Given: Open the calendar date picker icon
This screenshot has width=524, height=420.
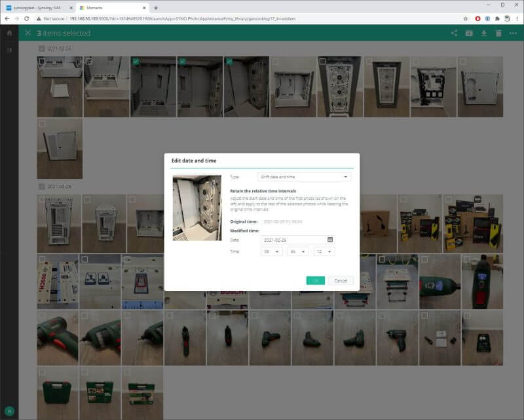Looking at the screenshot, I should pyautogui.click(x=330, y=240).
